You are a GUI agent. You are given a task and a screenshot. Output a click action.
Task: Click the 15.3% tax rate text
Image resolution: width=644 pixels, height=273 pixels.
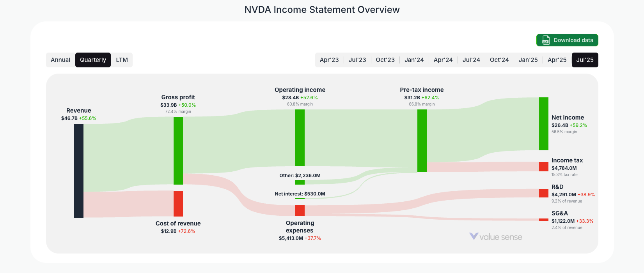pos(564,175)
